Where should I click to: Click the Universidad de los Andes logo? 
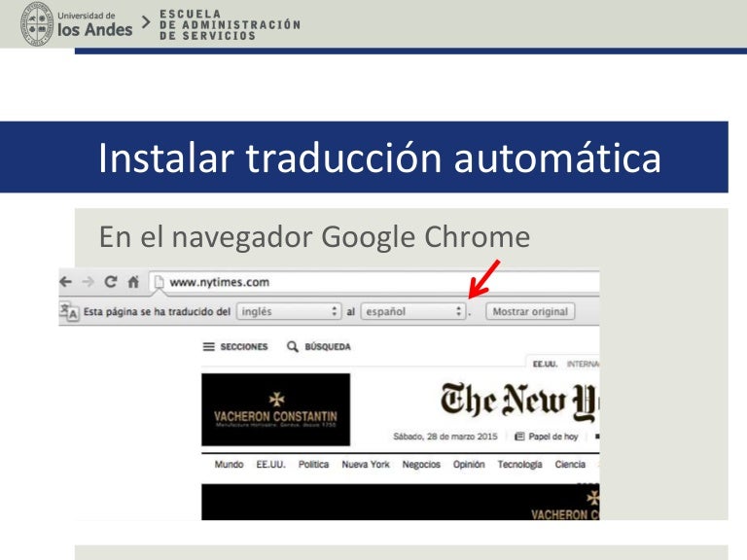[x=77, y=23]
